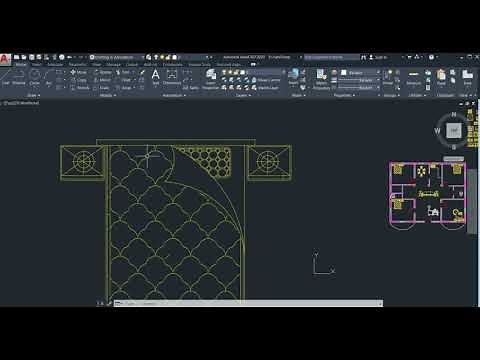Choose the Rotate tool
This screenshot has width=480, height=360.
pyautogui.click(x=103, y=72)
